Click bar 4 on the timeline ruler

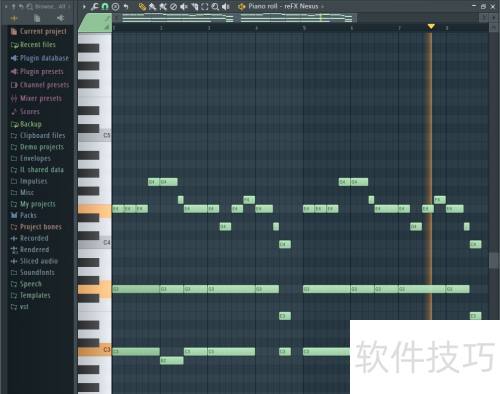[x=256, y=28]
